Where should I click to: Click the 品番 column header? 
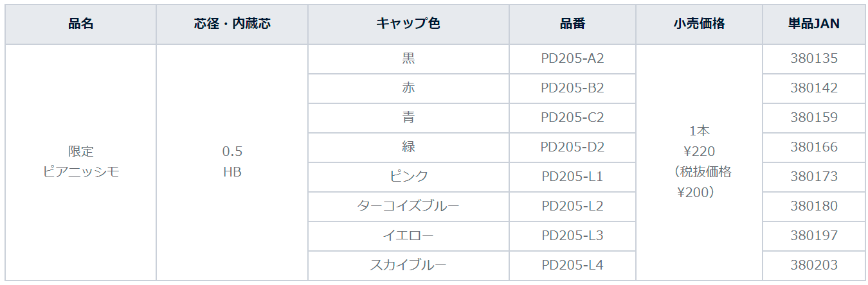[573, 24]
